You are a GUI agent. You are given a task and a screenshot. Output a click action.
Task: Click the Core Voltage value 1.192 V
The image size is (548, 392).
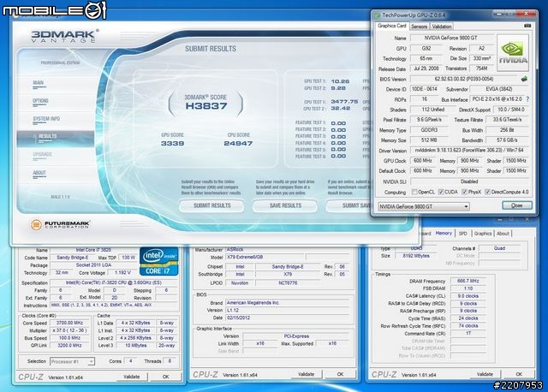pyautogui.click(x=122, y=272)
